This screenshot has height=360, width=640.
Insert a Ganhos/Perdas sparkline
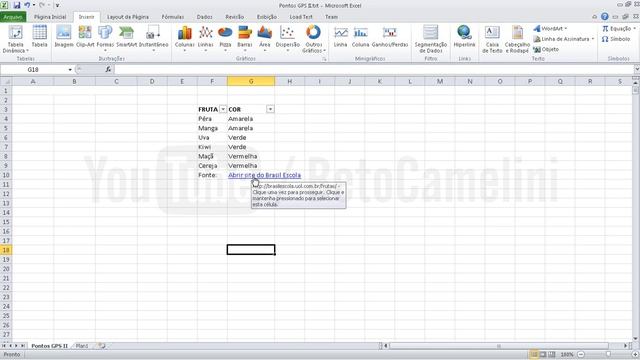[390, 36]
